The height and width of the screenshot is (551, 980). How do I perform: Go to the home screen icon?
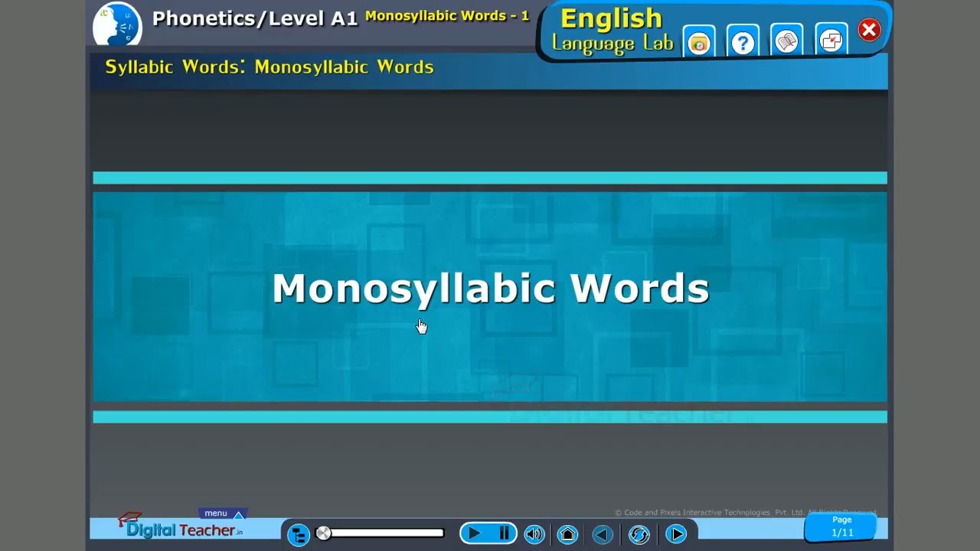point(567,534)
